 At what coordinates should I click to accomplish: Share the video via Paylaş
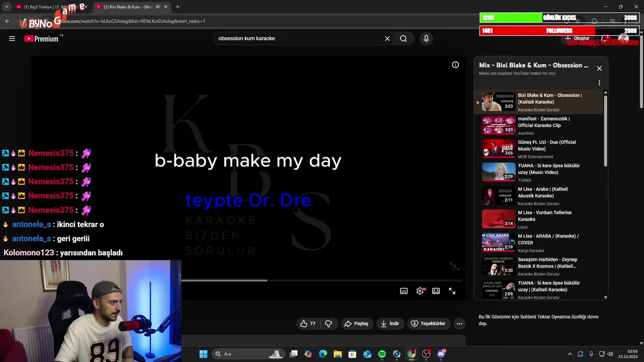click(356, 324)
